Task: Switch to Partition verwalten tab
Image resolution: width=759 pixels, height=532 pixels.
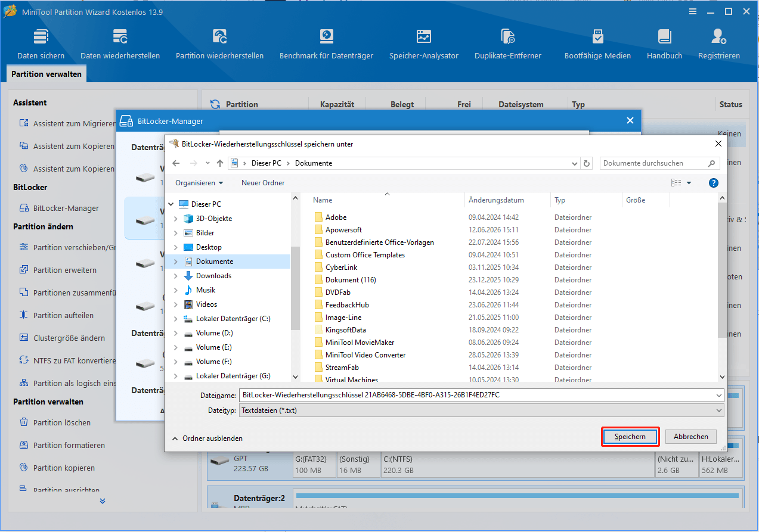Action: pos(47,74)
